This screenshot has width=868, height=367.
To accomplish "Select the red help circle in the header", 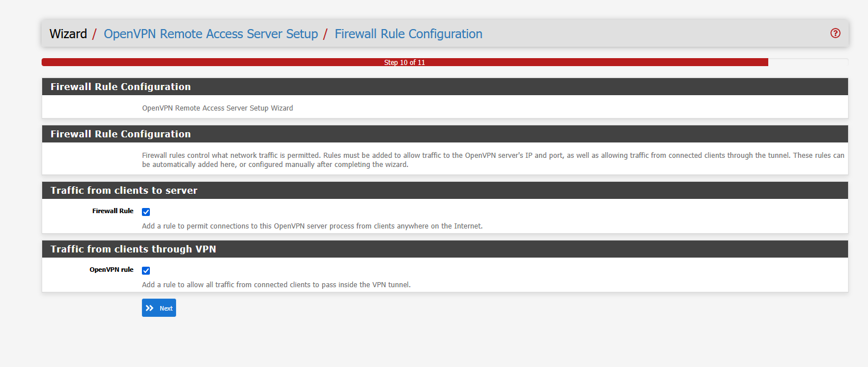I will click(835, 33).
